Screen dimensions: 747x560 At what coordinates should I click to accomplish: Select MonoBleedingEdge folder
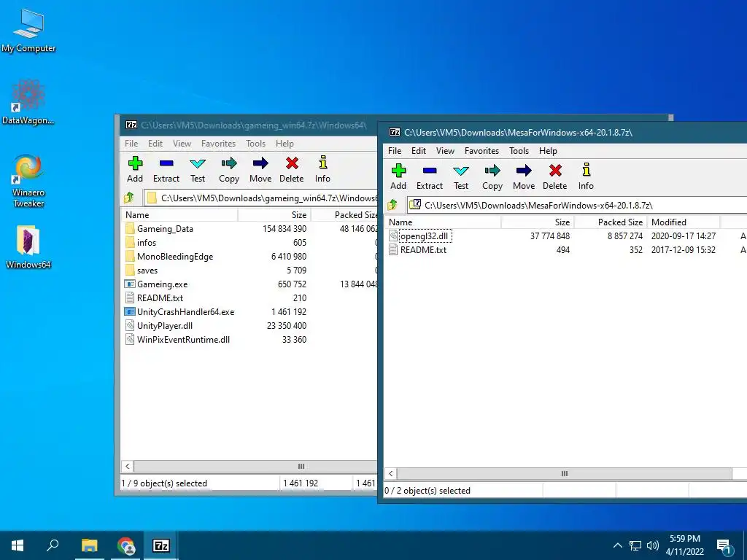pyautogui.click(x=169, y=257)
